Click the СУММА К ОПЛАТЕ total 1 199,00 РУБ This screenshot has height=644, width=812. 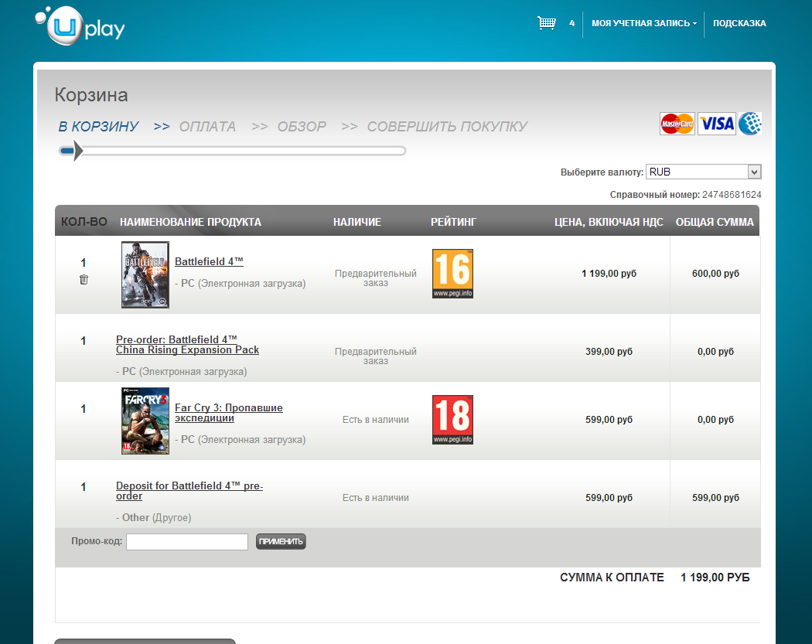click(x=715, y=578)
